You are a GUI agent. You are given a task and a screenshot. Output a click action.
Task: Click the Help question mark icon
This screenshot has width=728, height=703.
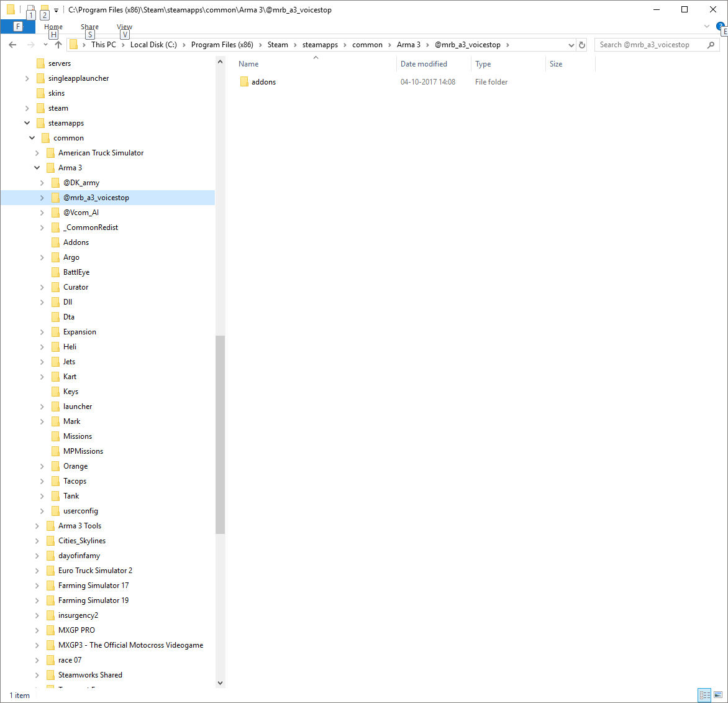point(720,26)
